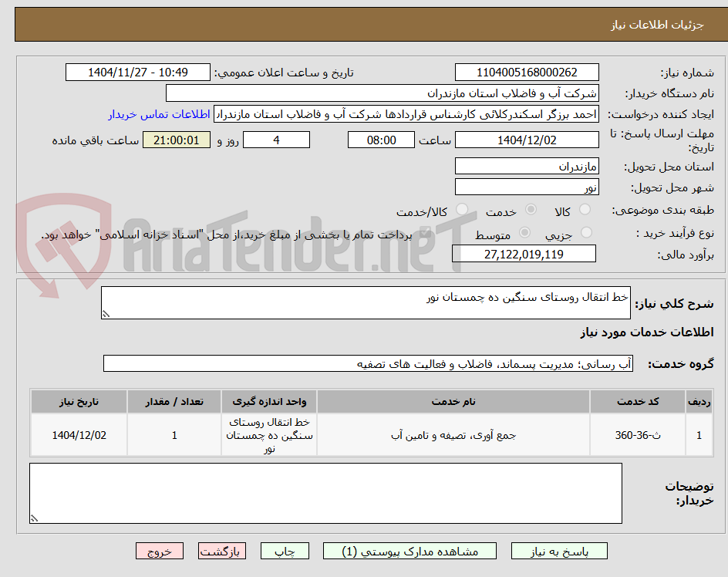Open مشاهده مدارک پیوستی (1) button
Image resolution: width=728 pixels, height=577 pixels.
410,552
